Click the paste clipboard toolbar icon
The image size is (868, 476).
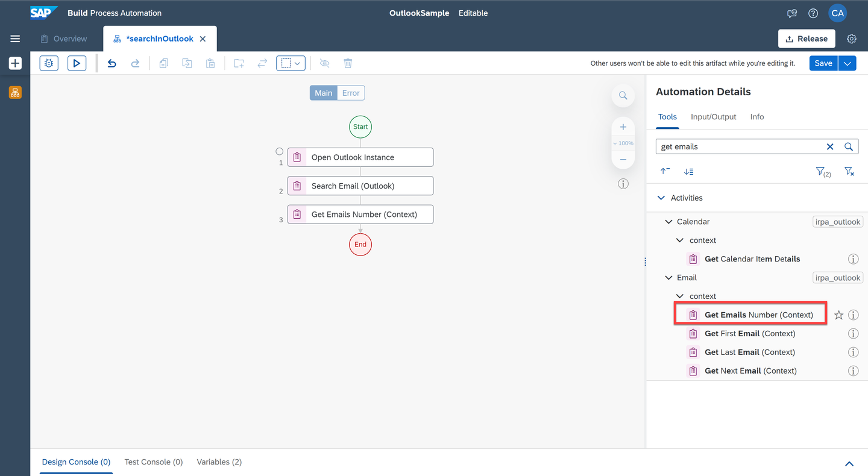tap(210, 63)
